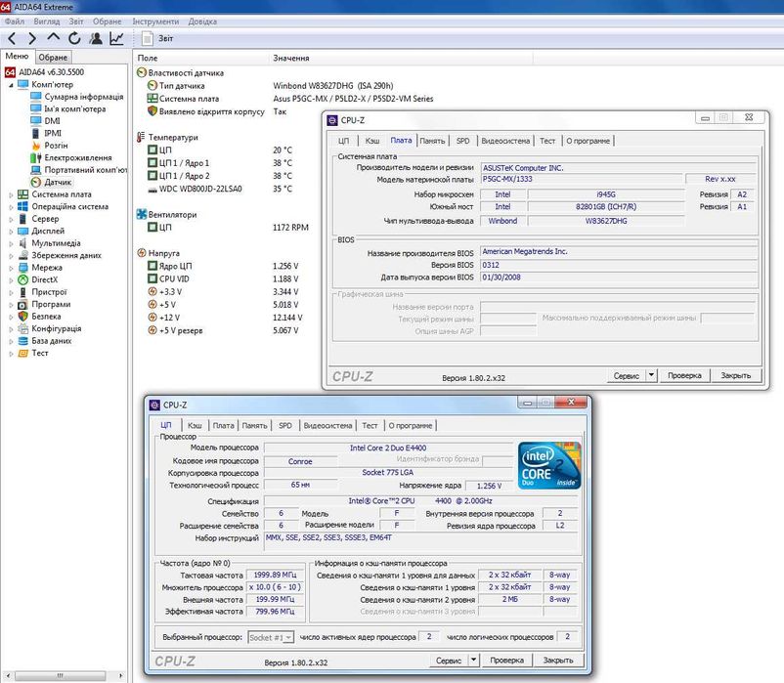This screenshot has height=683, width=784.
Task: Open О программе tab in lower CPU-Z
Action: (411, 426)
